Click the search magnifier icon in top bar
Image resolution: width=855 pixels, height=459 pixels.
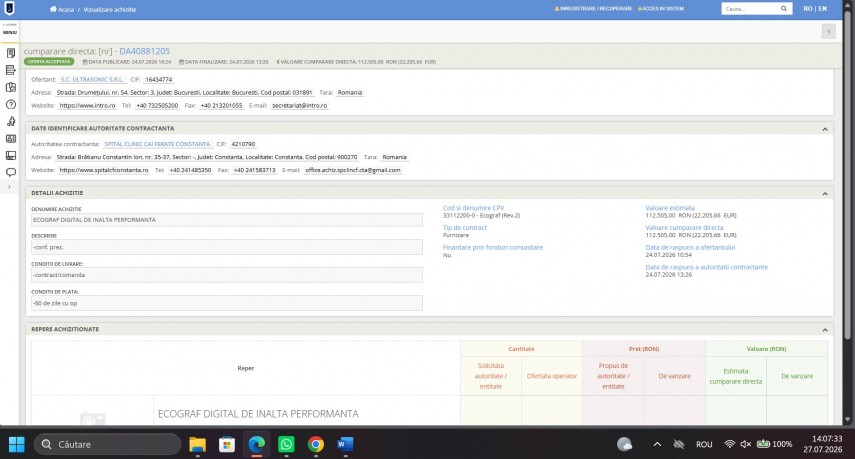tap(784, 9)
